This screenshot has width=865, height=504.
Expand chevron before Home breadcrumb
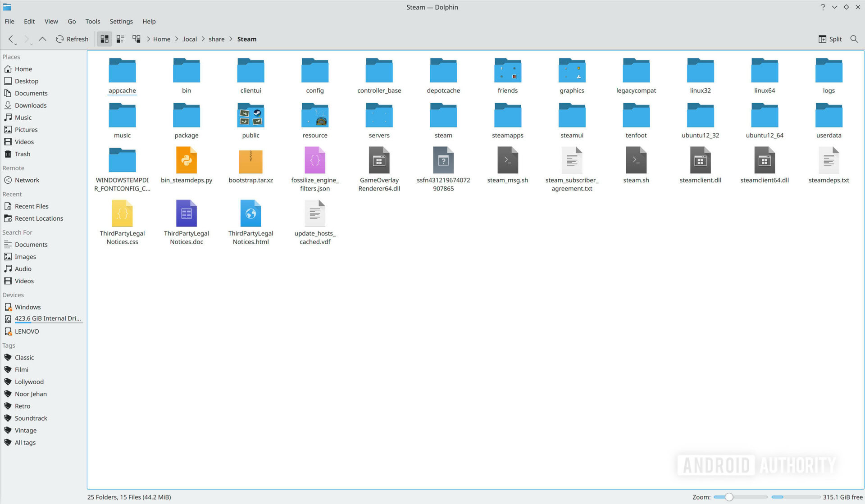tap(148, 39)
